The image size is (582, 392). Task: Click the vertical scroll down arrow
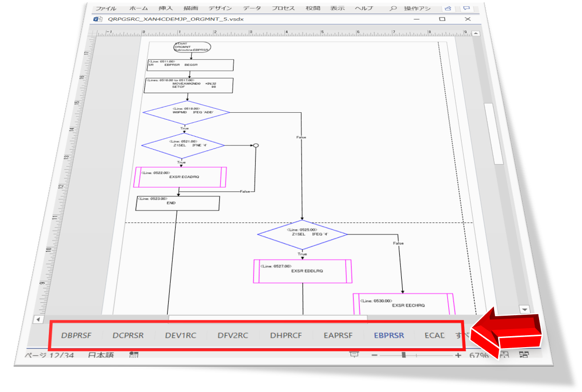(525, 309)
